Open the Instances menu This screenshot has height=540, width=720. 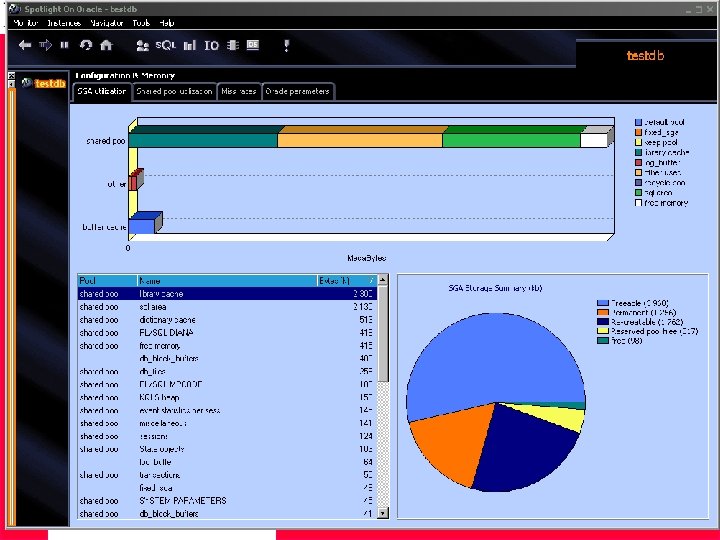(64, 23)
